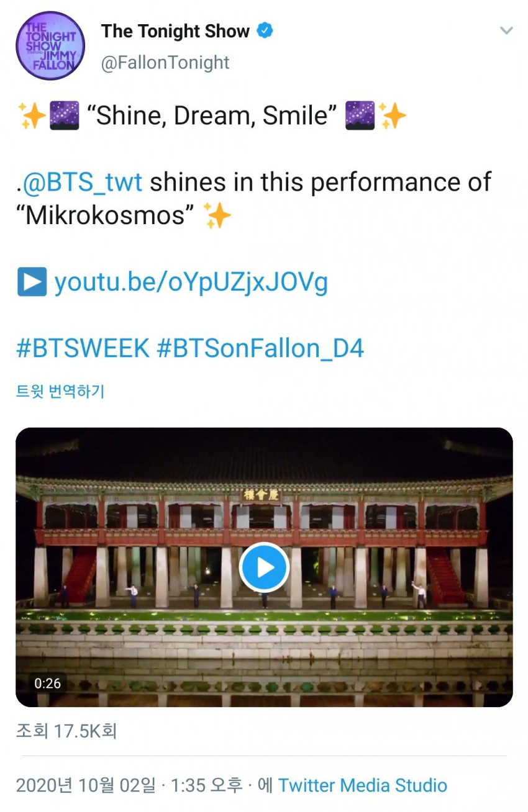Image resolution: width=528 pixels, height=812 pixels.
Task: Click the sparkle emoji after "Mikrokosmos"
Action: pyautogui.click(x=217, y=215)
